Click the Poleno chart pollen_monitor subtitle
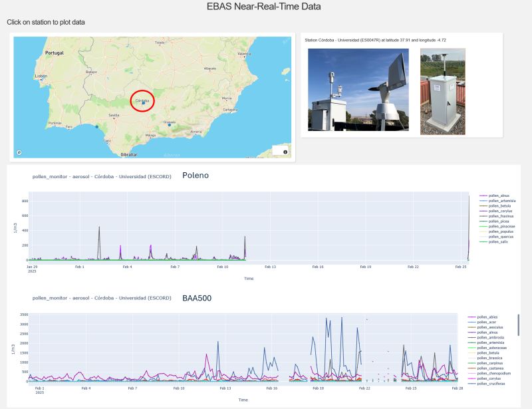 click(x=102, y=176)
